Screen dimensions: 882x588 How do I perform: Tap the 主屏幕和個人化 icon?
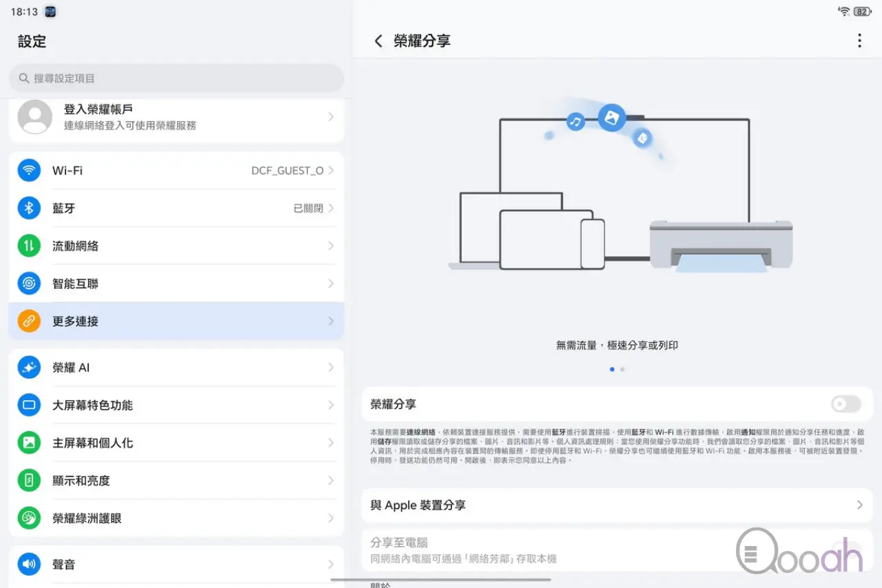(x=29, y=443)
